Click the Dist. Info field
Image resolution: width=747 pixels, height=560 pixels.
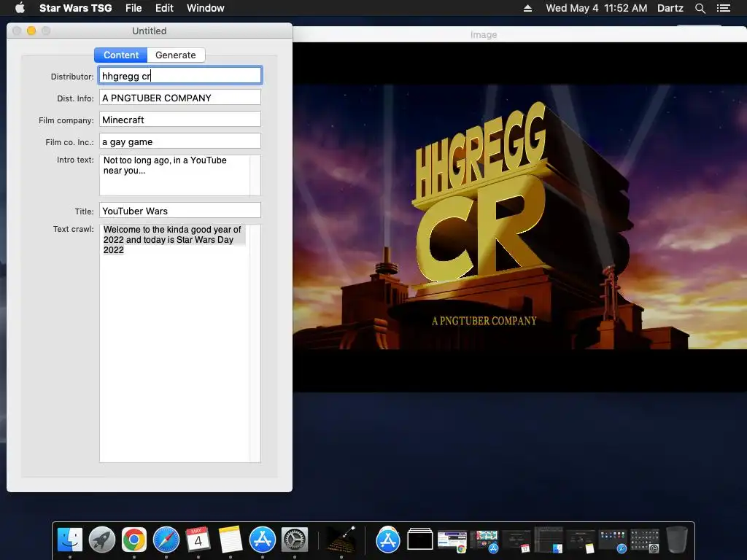coord(180,98)
